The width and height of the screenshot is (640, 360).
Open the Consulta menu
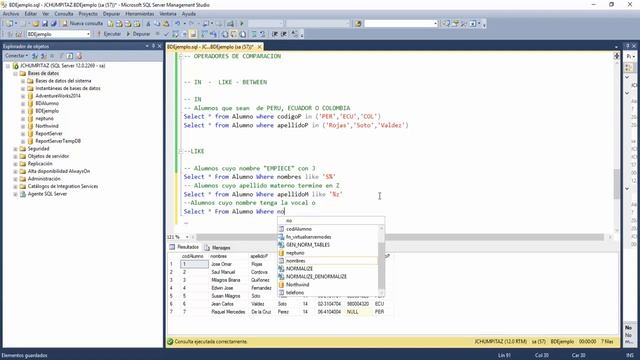point(64,13)
